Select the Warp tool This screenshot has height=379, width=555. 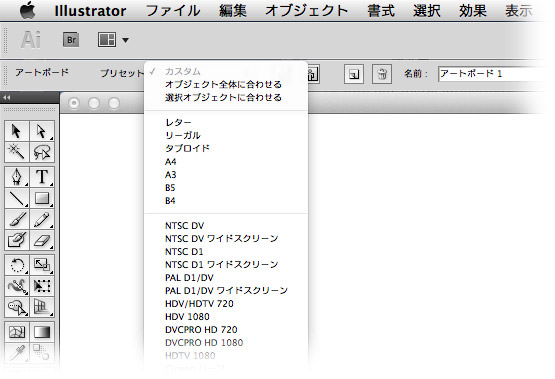[x=17, y=286]
